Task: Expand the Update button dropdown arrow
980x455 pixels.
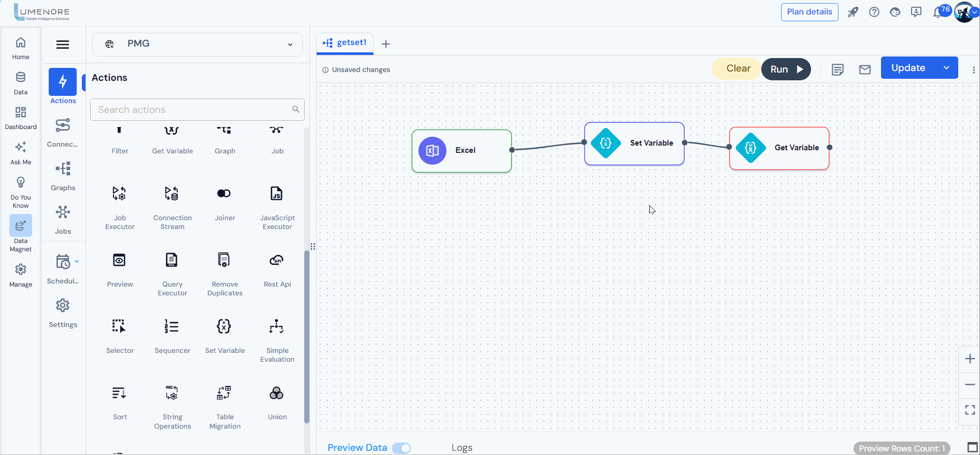Action: [946, 68]
